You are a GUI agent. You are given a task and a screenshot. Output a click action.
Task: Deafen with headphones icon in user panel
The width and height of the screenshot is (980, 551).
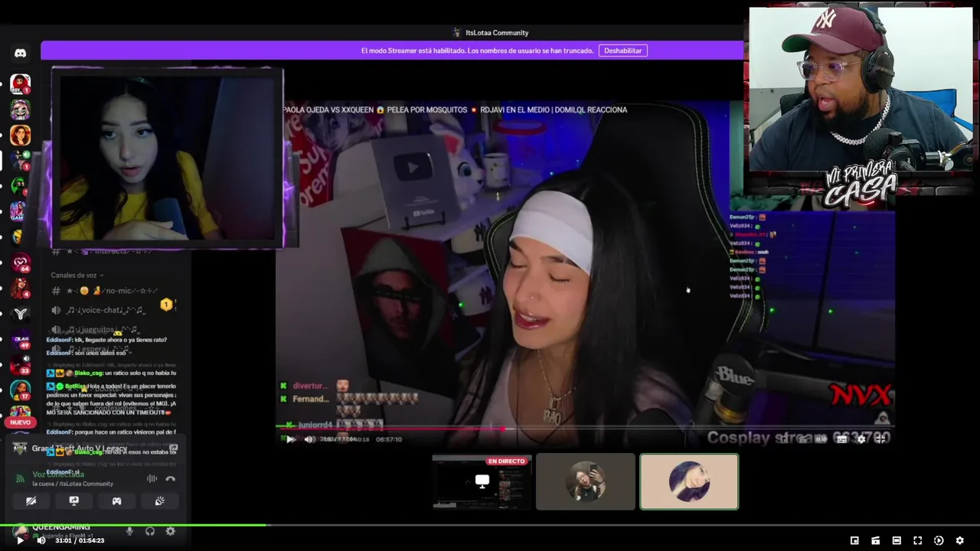pos(150,531)
